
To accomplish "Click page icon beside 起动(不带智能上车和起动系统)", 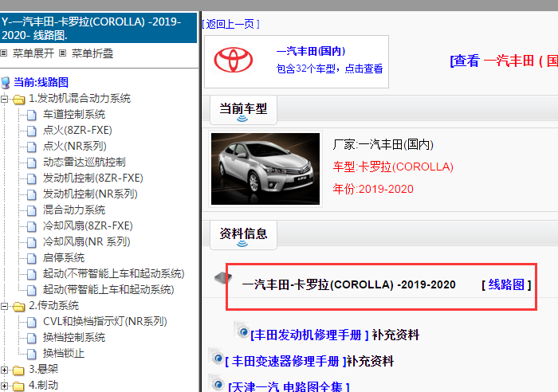I will point(32,275).
